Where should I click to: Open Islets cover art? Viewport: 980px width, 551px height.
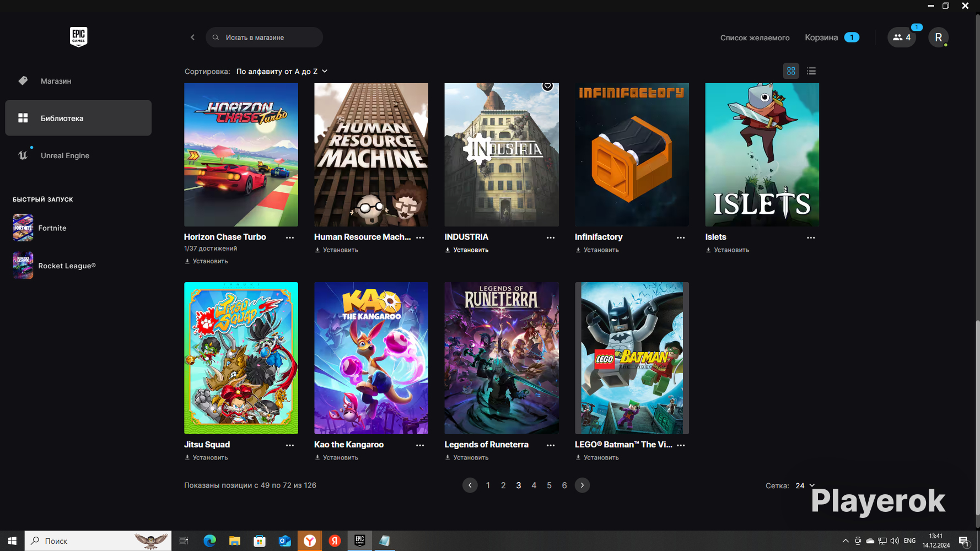762,155
